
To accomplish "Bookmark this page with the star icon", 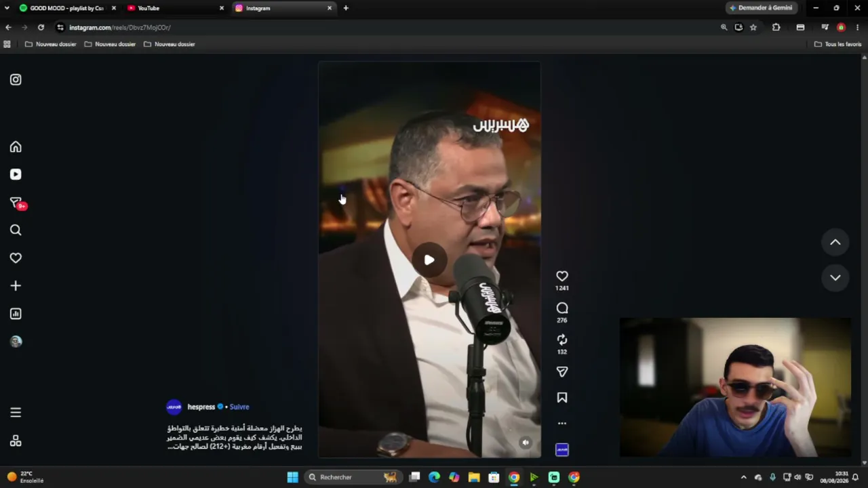I will coord(753,27).
